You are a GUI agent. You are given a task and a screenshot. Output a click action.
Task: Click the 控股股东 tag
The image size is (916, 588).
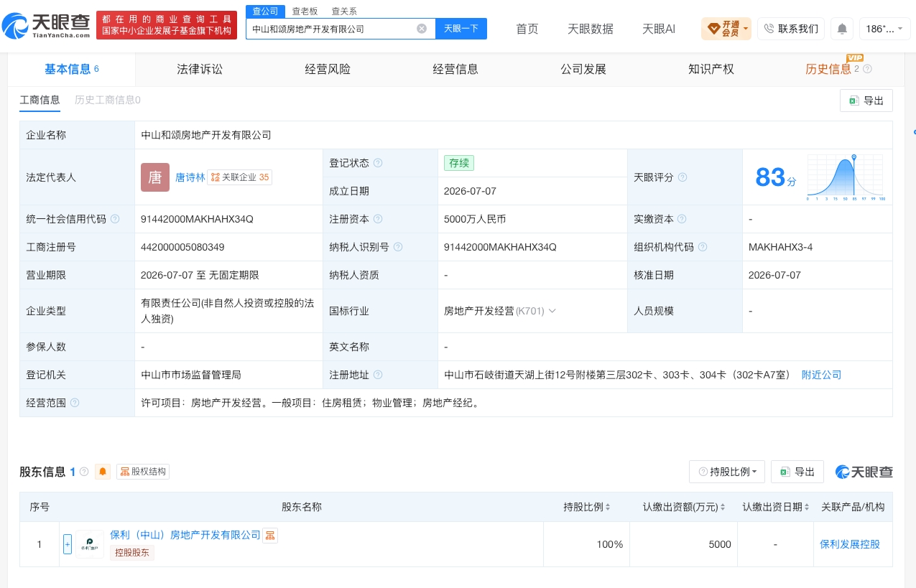(132, 553)
